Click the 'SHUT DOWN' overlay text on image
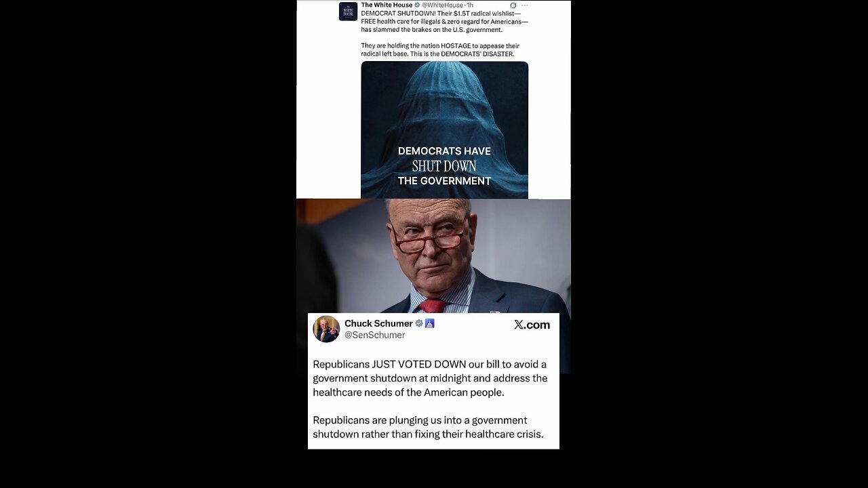 (x=444, y=166)
